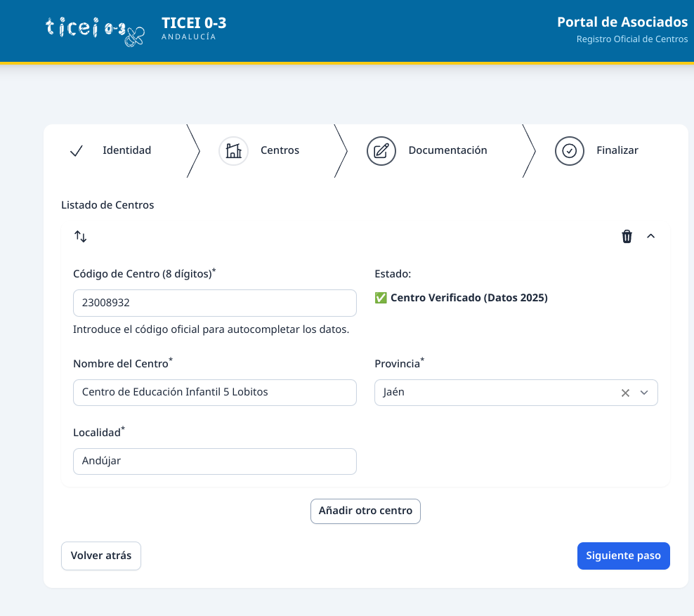Screen dimensions: 694x616
Task: Click the Nombre del Centro text field
Action: [214, 393]
